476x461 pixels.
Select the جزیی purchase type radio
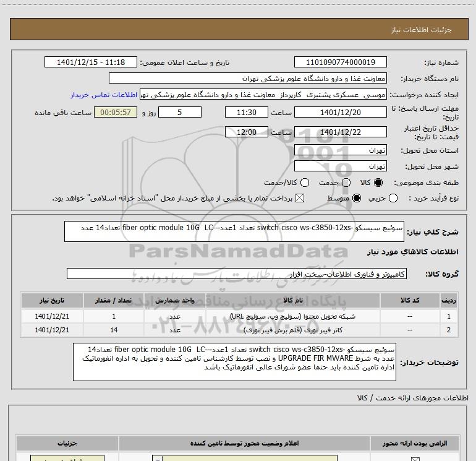[x=393, y=198]
